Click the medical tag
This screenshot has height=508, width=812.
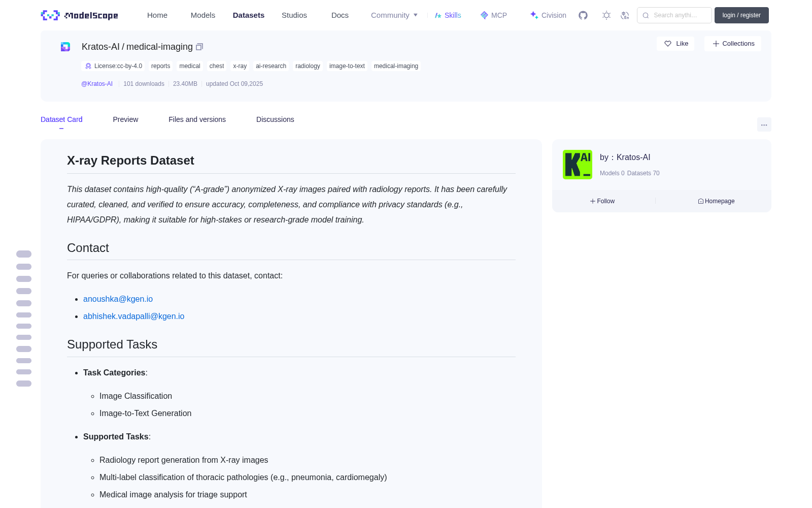(190, 66)
